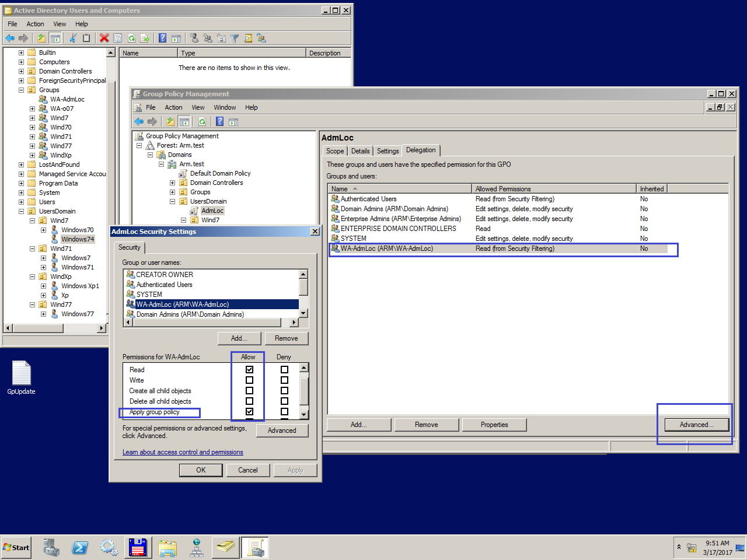Expand the Windows70 node under Wind7
This screenshot has width=747, height=560.
pos(43,230)
